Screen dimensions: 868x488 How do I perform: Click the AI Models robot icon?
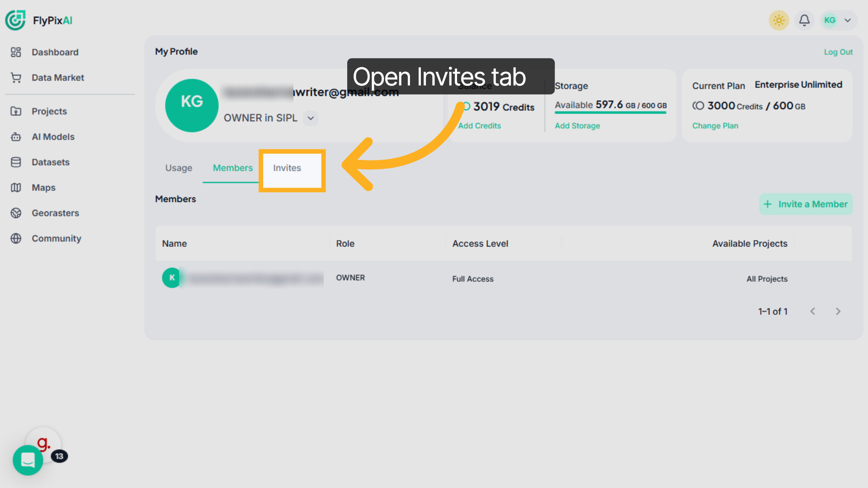(x=16, y=137)
